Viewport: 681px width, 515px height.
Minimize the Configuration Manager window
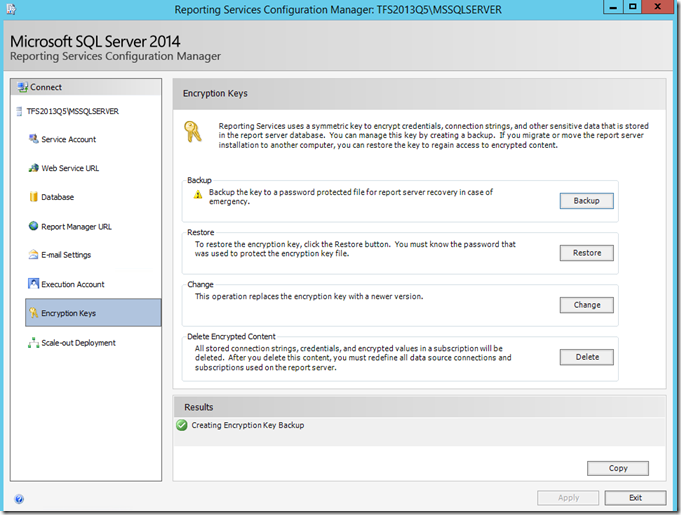coord(613,7)
